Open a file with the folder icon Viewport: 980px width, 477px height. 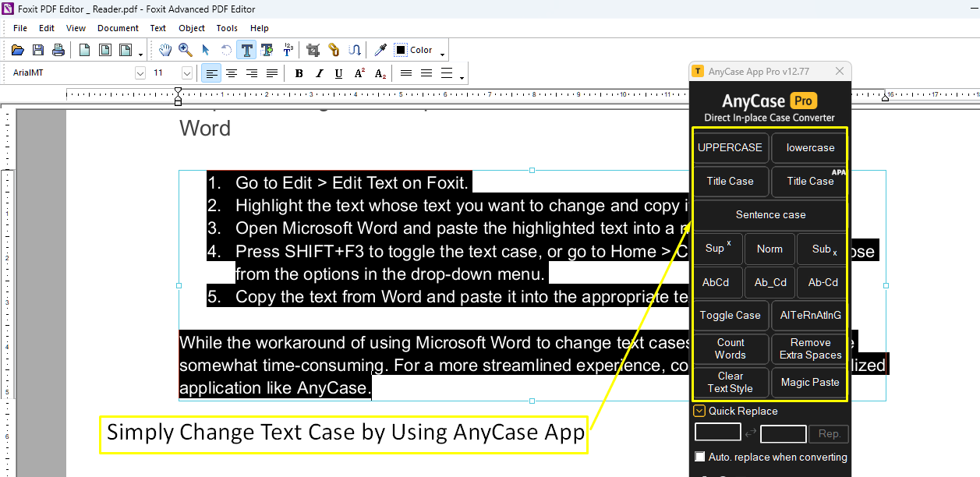(x=18, y=50)
